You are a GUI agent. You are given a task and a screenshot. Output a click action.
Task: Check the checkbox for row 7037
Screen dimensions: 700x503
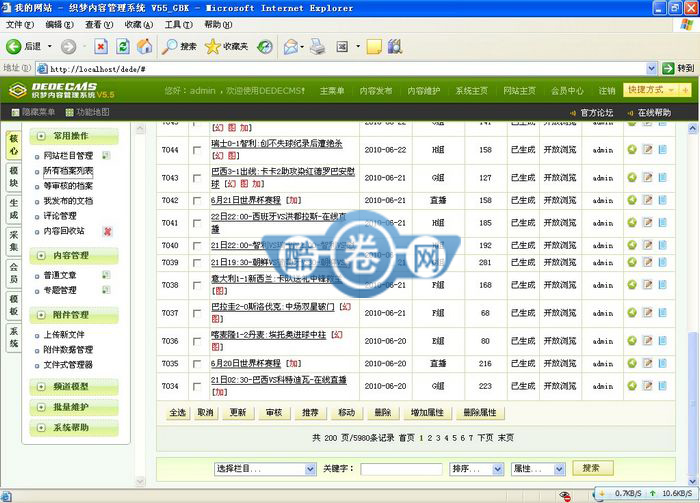pos(197,313)
